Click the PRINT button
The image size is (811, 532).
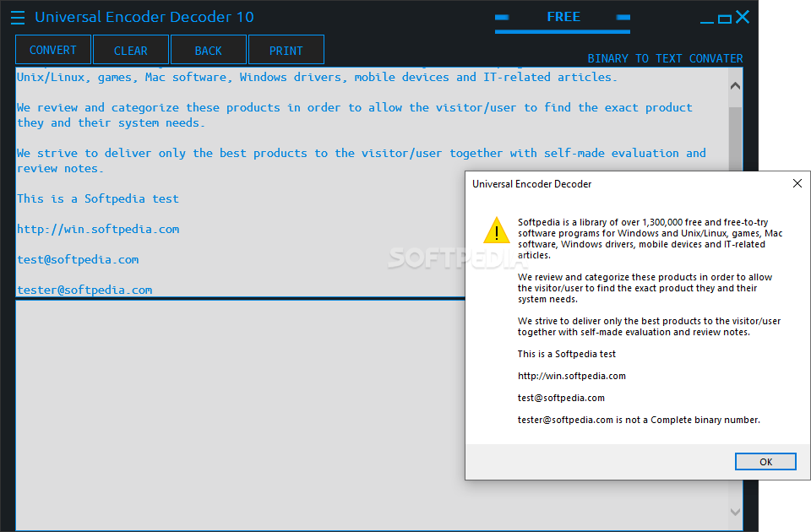point(286,50)
